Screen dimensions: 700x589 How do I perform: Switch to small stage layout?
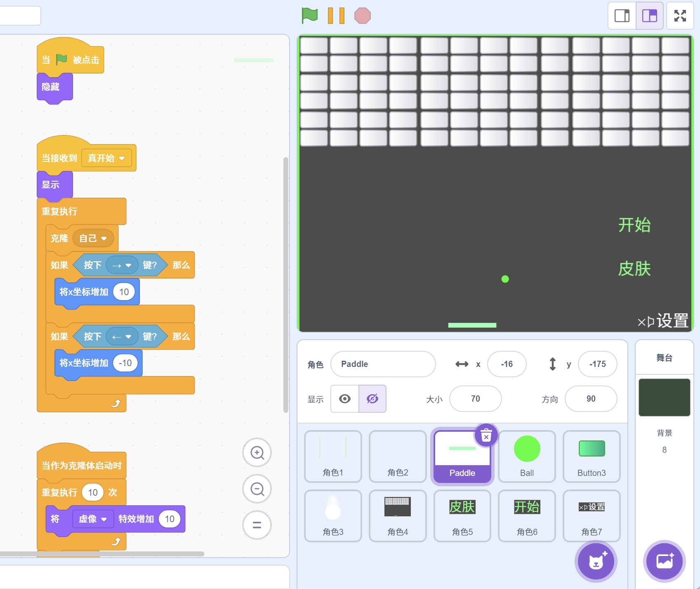click(622, 16)
